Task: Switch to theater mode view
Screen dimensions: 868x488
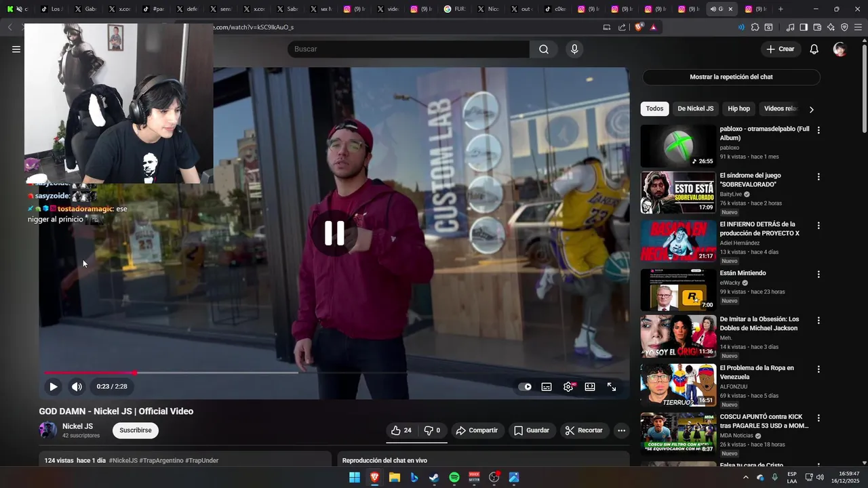Action: pos(590,386)
